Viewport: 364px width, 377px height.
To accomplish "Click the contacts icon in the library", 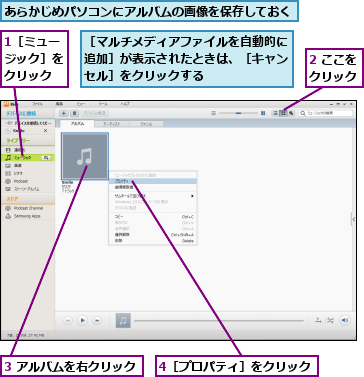I will (8, 150).
